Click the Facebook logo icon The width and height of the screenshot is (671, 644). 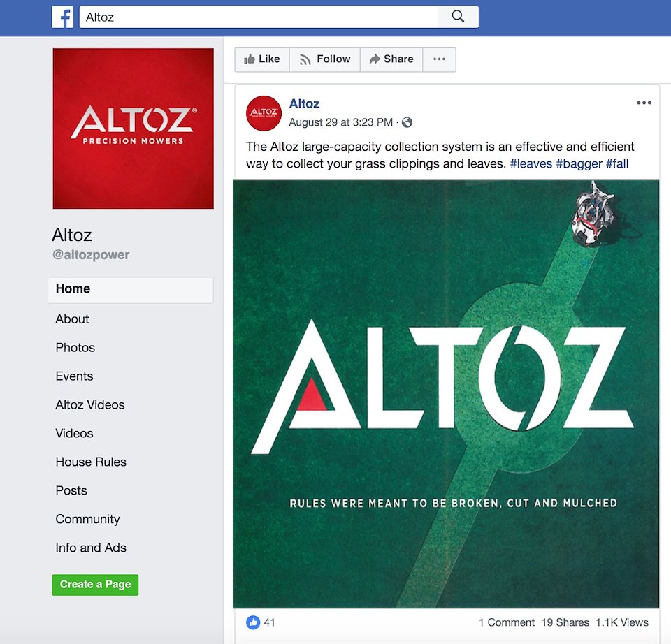(62, 17)
